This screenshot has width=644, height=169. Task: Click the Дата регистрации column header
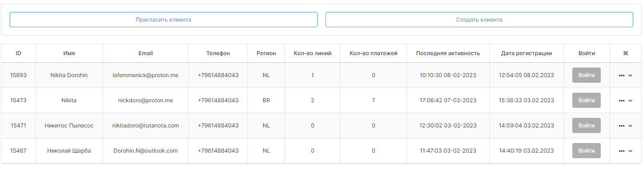(526, 53)
